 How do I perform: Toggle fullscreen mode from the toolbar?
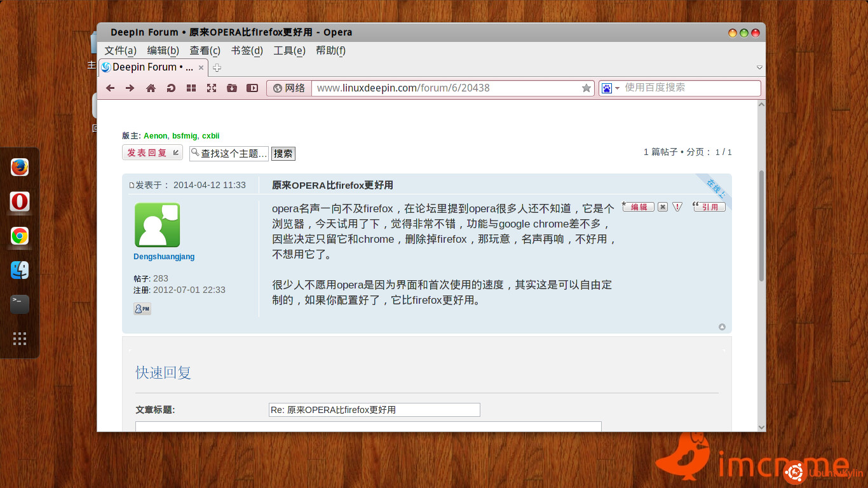[x=212, y=88]
